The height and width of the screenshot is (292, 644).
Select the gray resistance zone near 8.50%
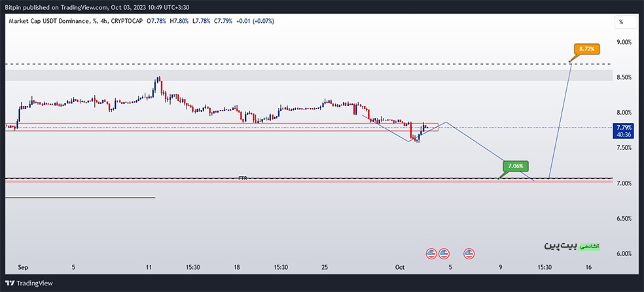click(308, 75)
